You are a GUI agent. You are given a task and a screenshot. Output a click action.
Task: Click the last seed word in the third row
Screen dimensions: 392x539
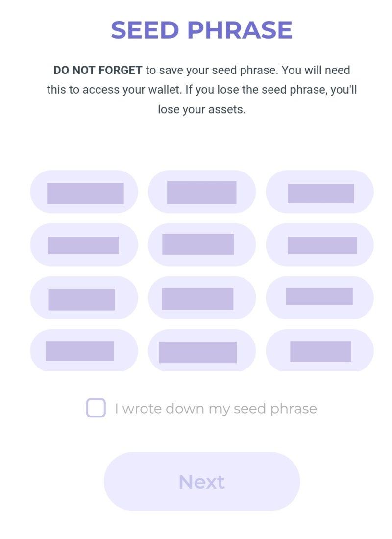click(319, 297)
